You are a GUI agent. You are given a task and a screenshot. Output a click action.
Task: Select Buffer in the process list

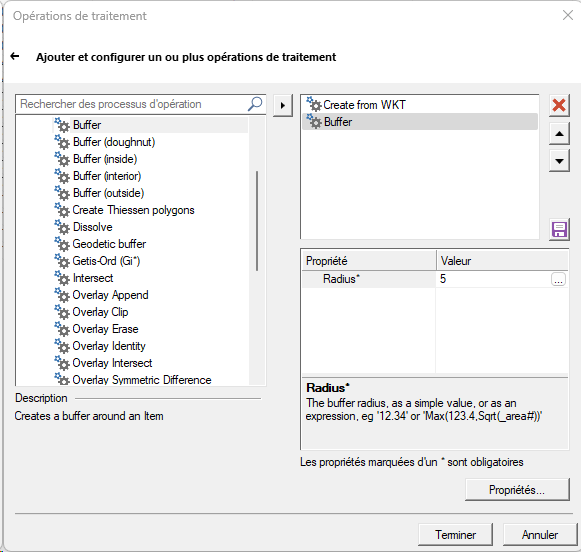[87, 125]
